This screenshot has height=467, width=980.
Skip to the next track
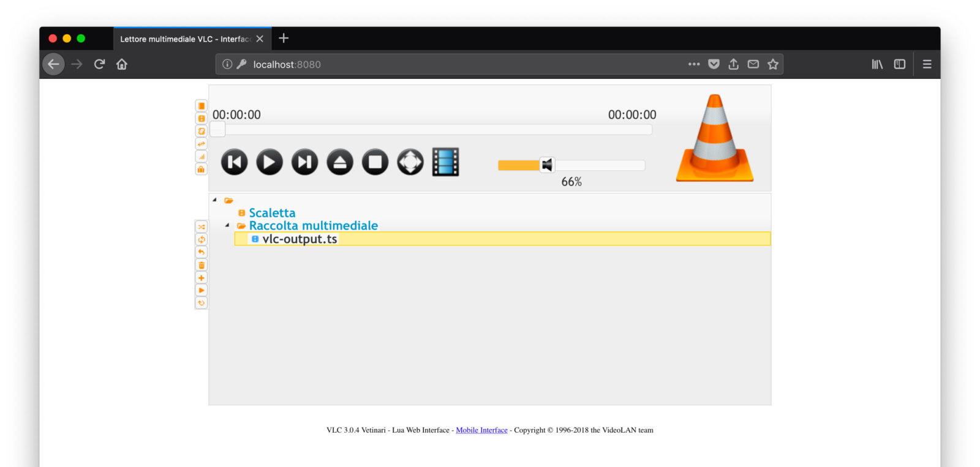(x=304, y=162)
